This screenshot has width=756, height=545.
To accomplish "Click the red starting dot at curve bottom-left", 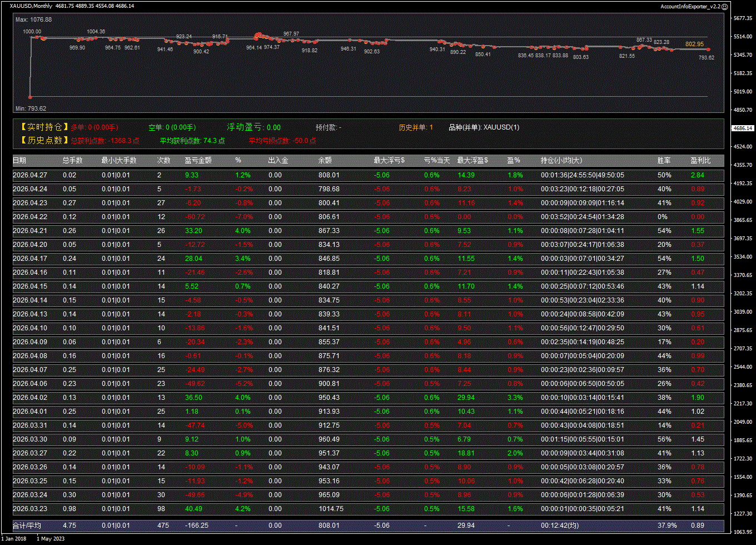I will click(x=30, y=97).
